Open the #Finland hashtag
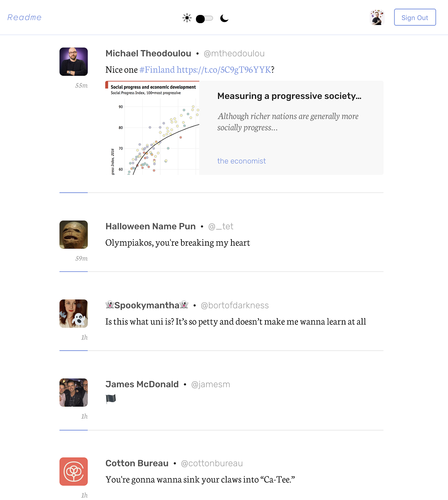 coord(157,69)
